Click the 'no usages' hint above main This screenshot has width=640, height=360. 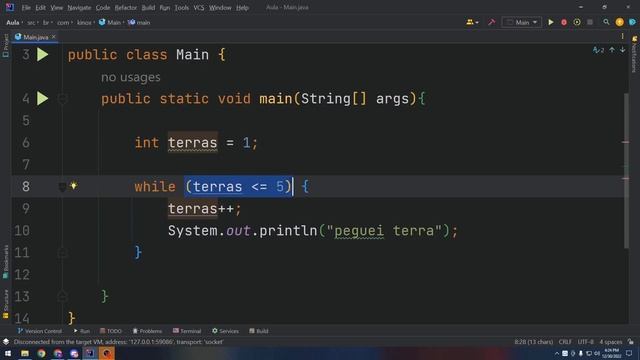click(x=131, y=77)
